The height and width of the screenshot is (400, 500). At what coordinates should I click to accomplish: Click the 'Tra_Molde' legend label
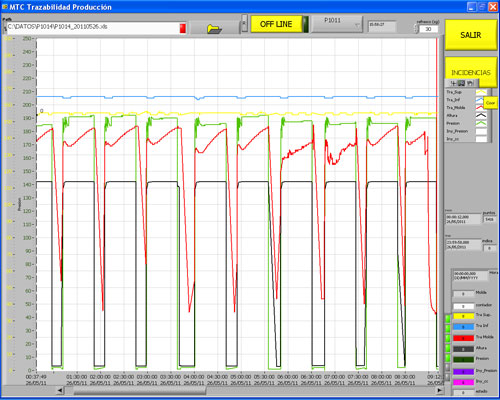(456, 108)
